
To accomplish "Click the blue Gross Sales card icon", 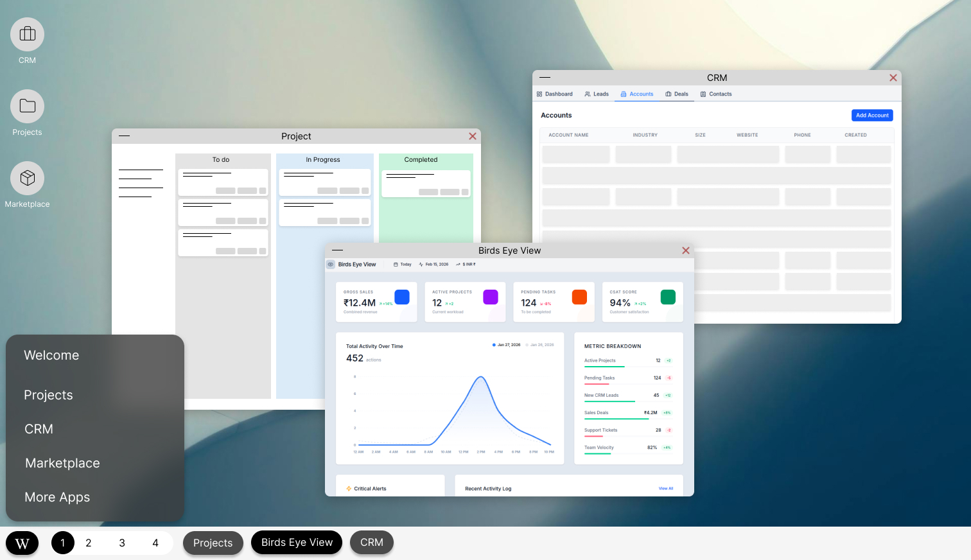I will pos(402,297).
